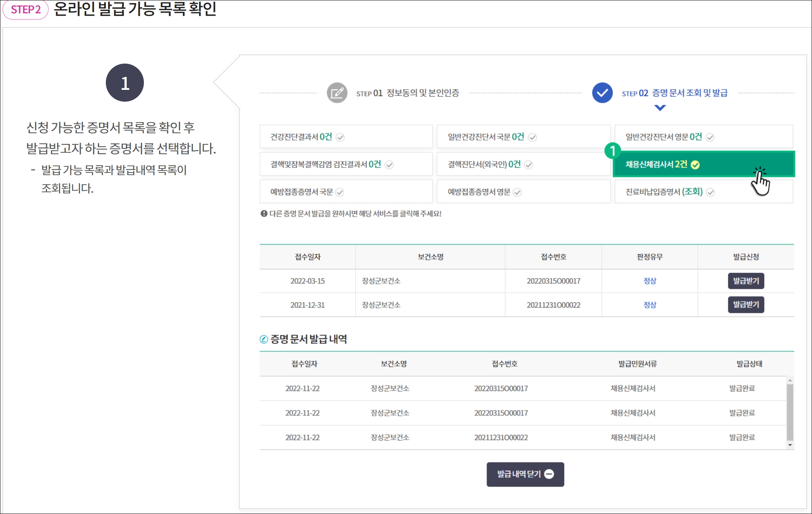The height and width of the screenshot is (514, 812).
Task: Click the blue edit icon beside 증명 문서 발급 내역
Action: pos(264,339)
